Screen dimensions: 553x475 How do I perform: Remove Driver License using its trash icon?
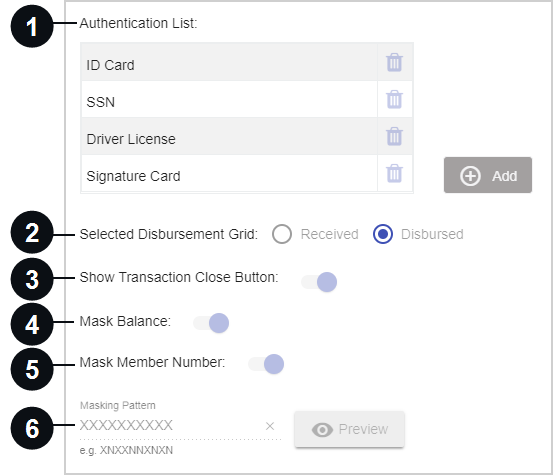(x=394, y=136)
